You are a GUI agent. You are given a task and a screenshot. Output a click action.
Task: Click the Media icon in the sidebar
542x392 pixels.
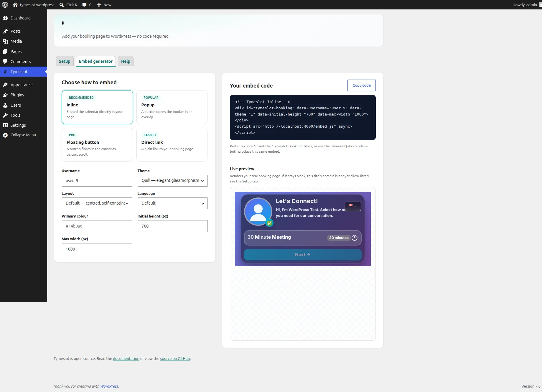pos(5,41)
